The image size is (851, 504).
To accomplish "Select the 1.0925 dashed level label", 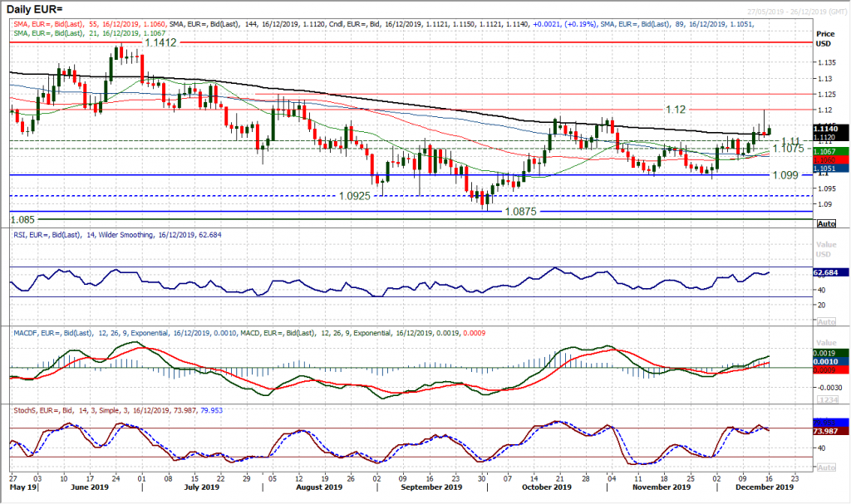I will tap(360, 196).
